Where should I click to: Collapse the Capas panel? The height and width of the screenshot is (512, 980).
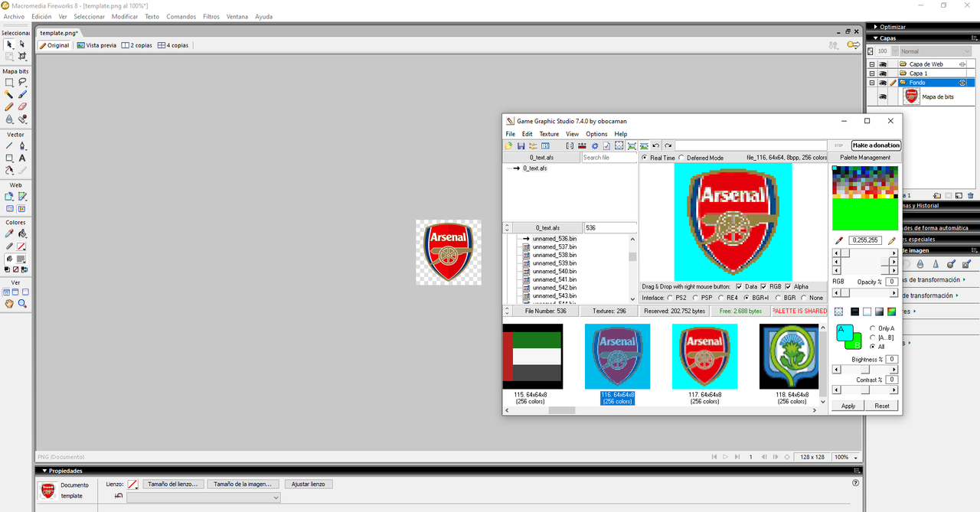(x=877, y=38)
